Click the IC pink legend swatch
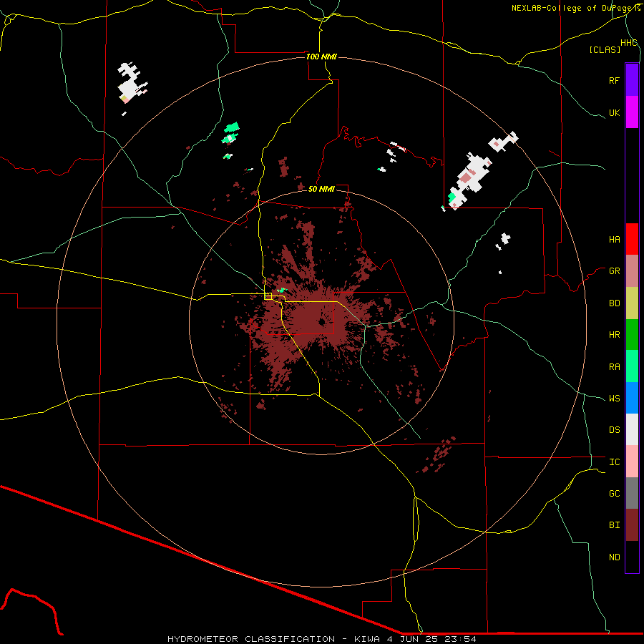 (632, 462)
